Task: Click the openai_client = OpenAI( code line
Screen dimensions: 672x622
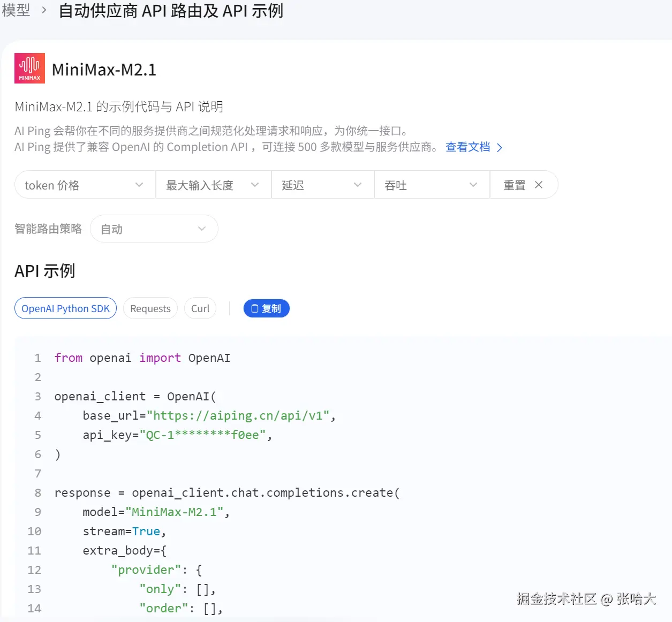Action: 135,396
